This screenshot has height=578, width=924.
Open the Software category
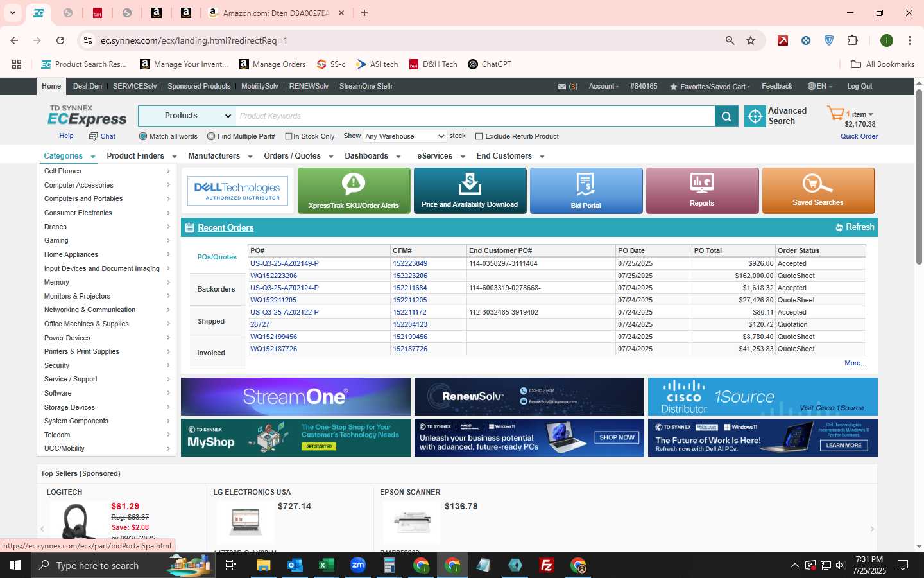[58, 394]
